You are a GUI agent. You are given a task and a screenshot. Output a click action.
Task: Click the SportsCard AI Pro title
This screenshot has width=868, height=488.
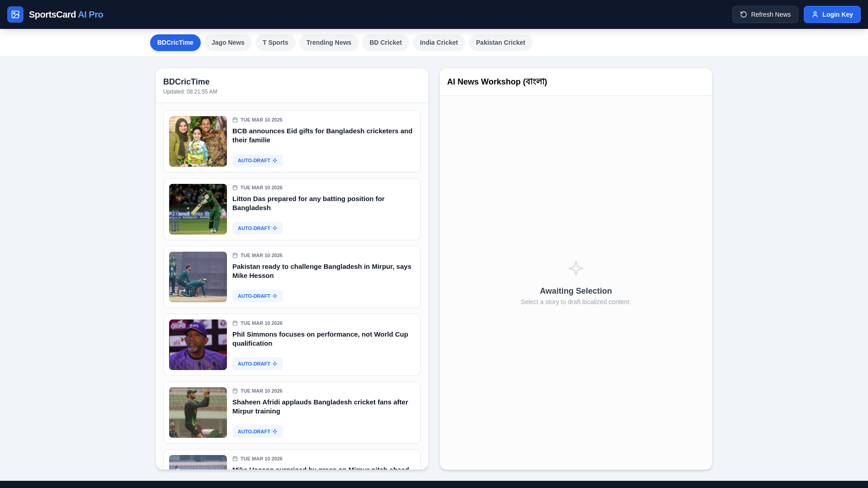(x=66, y=14)
